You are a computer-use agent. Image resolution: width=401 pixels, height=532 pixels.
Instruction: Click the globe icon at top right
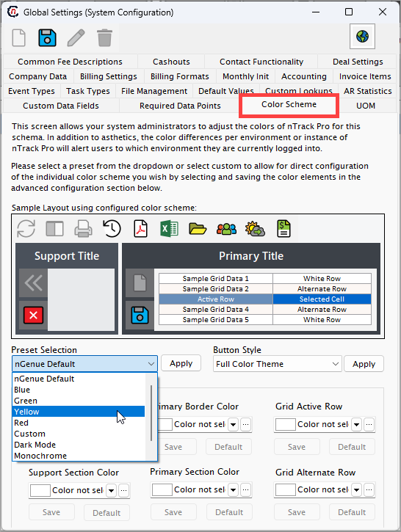point(362,36)
